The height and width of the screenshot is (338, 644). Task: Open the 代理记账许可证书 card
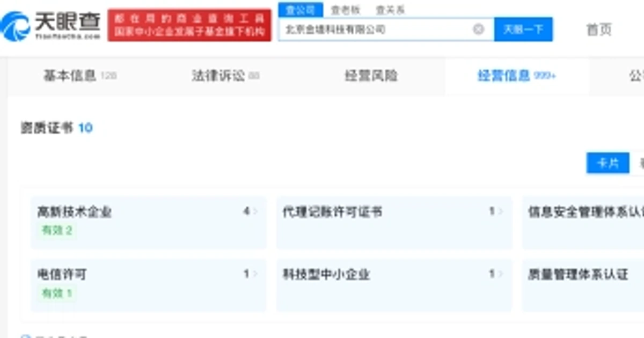point(394,222)
